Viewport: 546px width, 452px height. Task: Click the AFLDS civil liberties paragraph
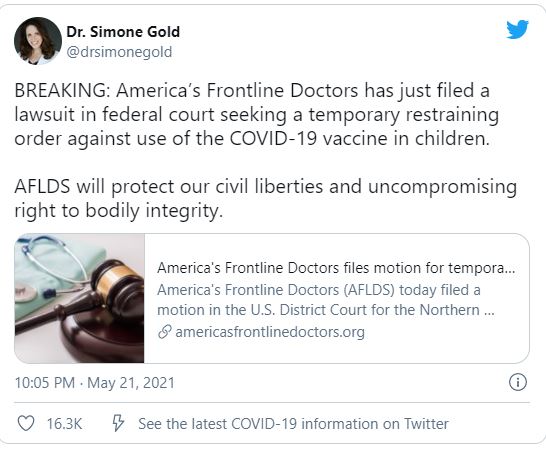click(265, 198)
